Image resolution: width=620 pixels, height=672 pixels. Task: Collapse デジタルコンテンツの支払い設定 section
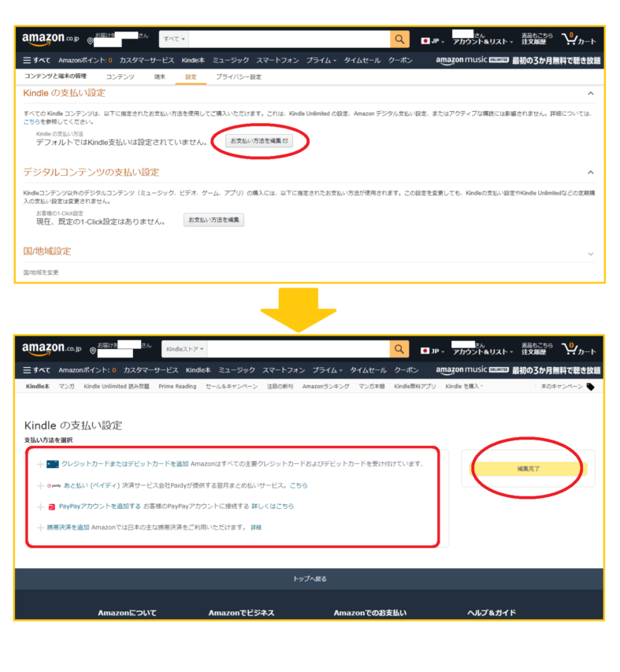click(590, 173)
